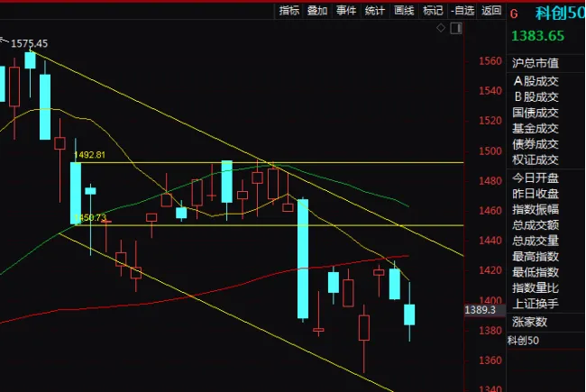This screenshot has width=586, height=392.
Task: Select B股成交 row
Action: pos(536,96)
